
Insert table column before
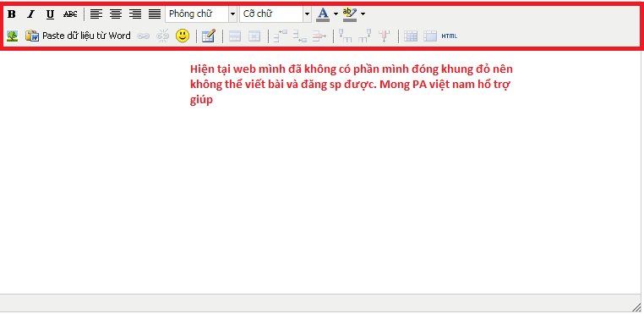coord(346,36)
